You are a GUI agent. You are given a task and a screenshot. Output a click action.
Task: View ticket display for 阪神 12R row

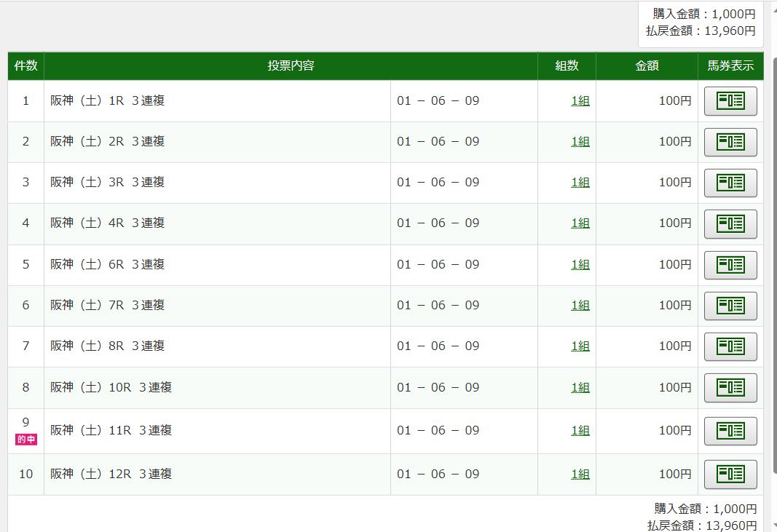coord(730,475)
